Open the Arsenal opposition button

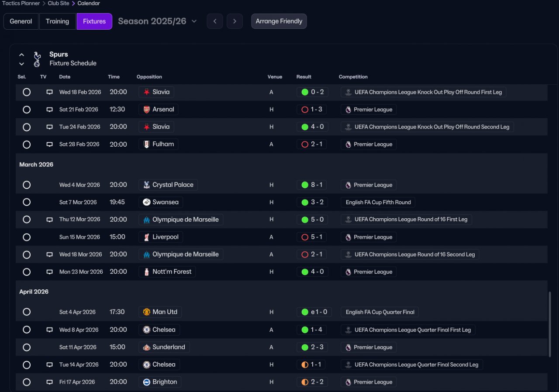(159, 110)
